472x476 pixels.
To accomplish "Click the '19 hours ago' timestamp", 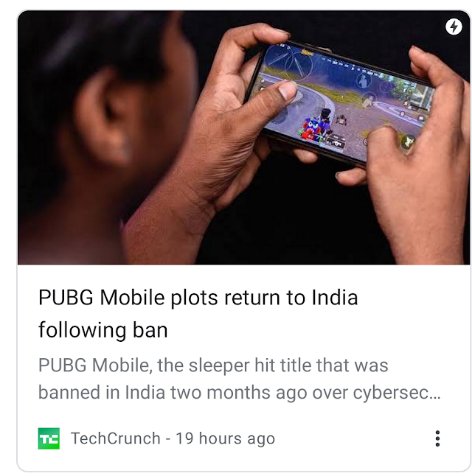I will (x=225, y=438).
